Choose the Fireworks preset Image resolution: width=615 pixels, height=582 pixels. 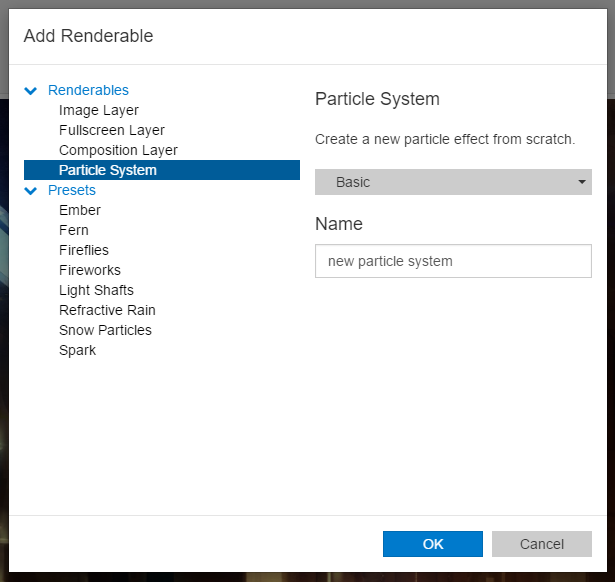pos(90,270)
